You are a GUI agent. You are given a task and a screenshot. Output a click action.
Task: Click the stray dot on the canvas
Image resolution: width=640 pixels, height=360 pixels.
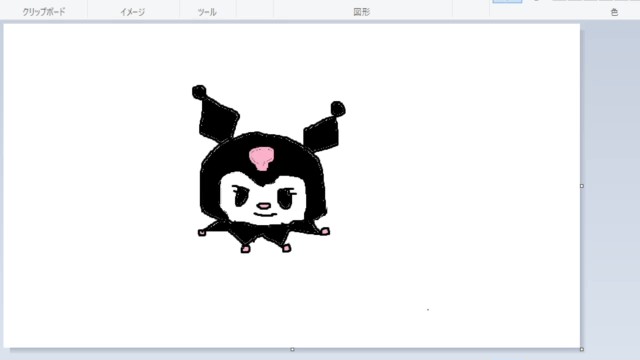[428, 310]
